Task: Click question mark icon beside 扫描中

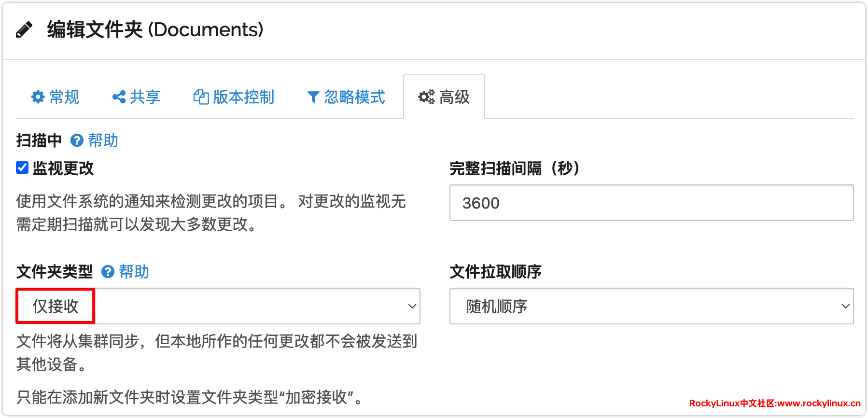Action: (x=77, y=140)
